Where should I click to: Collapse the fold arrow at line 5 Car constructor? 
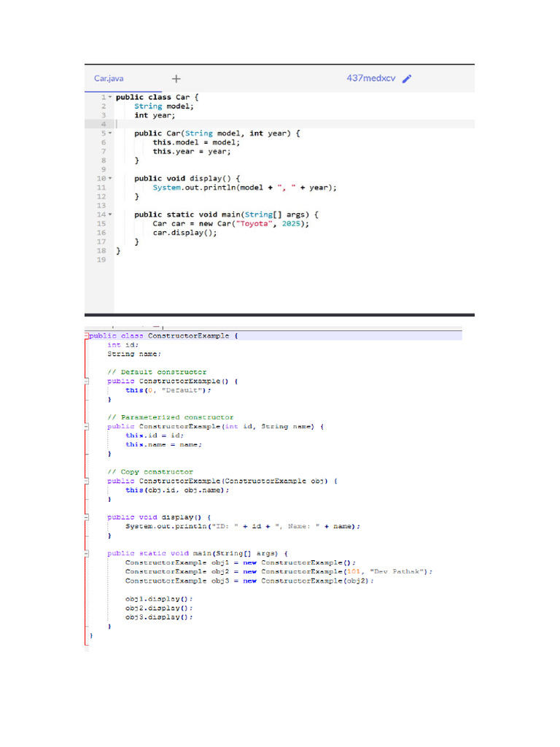coord(110,133)
